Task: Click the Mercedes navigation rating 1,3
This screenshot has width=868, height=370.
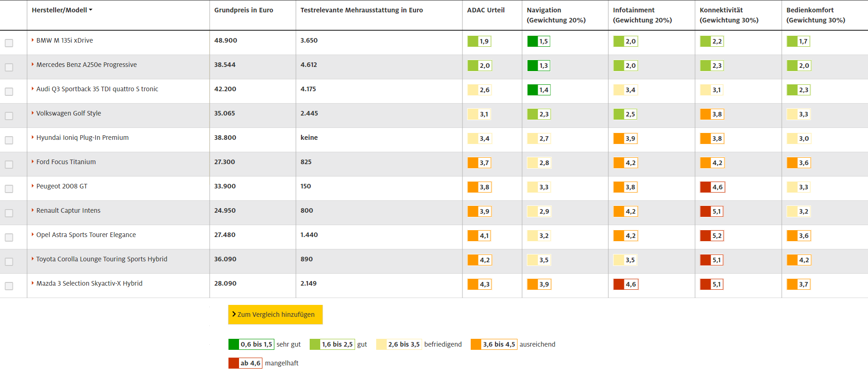Action: tap(539, 66)
